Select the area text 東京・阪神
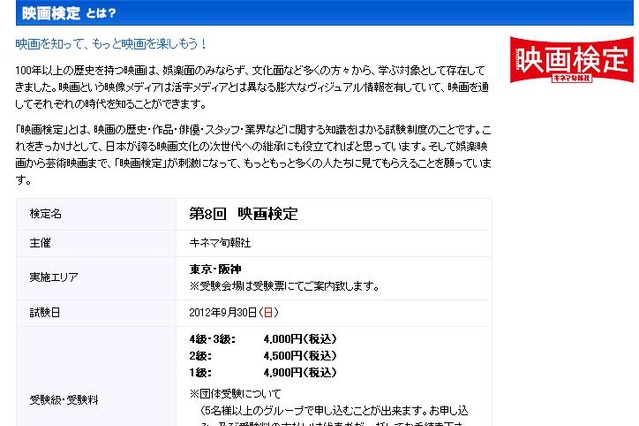The width and height of the screenshot is (639, 426). [x=215, y=269]
